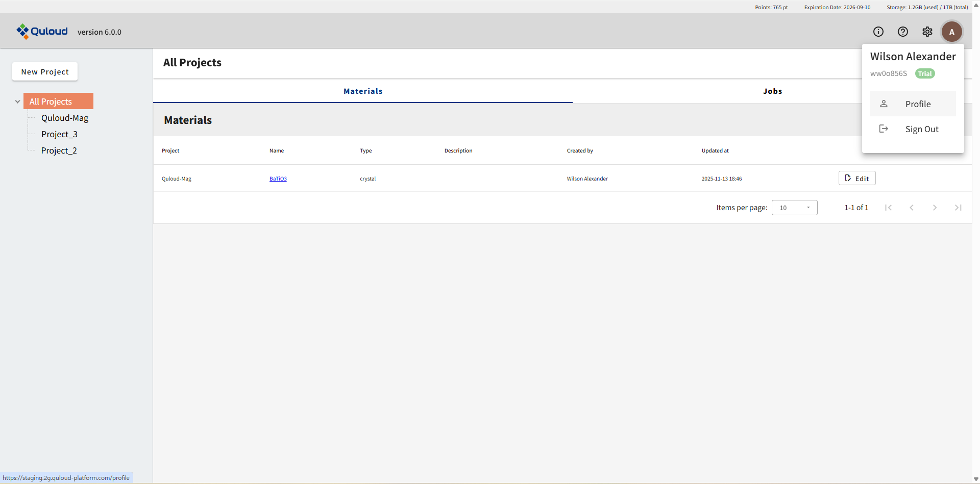This screenshot has width=980, height=484.
Task: Edit the BaTiO3 material row
Action: [x=856, y=179]
